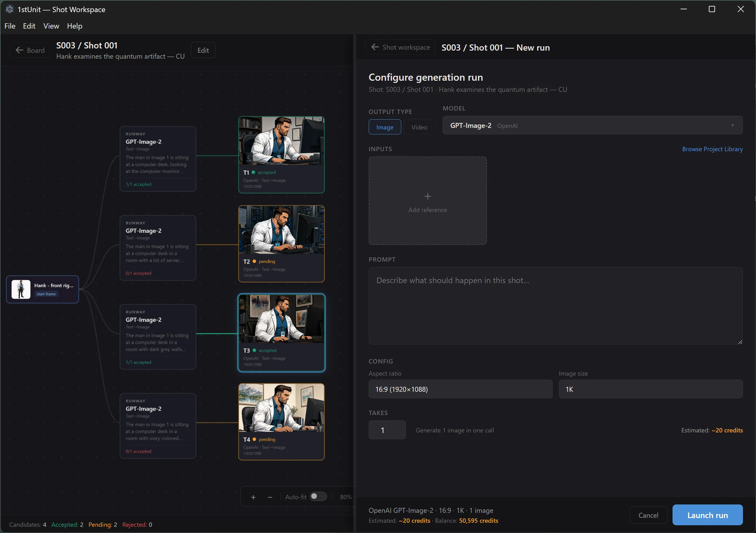Click the start frame tag
The width and height of the screenshot is (756, 533).
coord(46,294)
